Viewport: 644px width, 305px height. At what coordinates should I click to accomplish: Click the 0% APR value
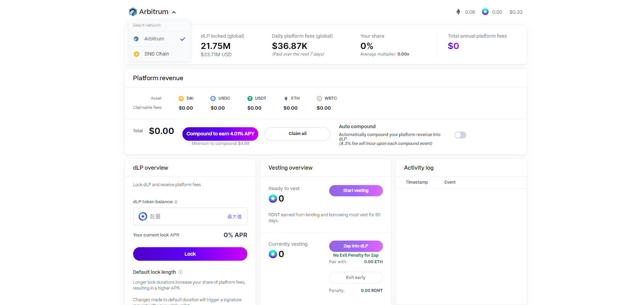click(x=235, y=235)
